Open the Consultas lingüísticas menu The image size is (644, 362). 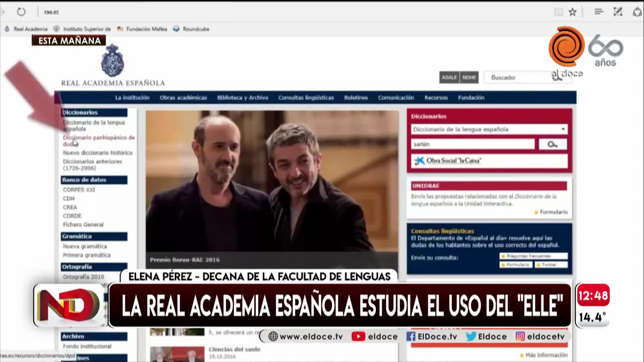click(x=306, y=98)
